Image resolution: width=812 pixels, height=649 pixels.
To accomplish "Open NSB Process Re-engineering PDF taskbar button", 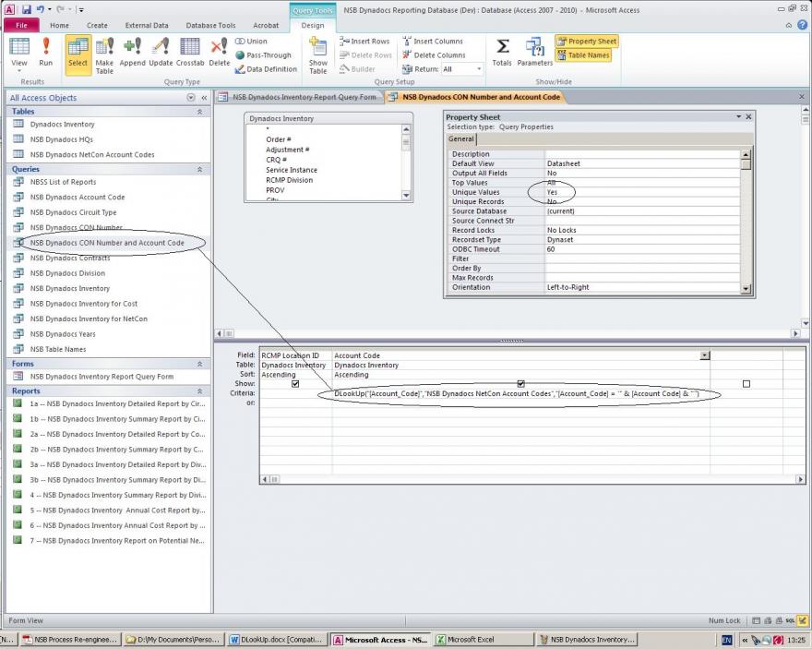I will pyautogui.click(x=70, y=640).
